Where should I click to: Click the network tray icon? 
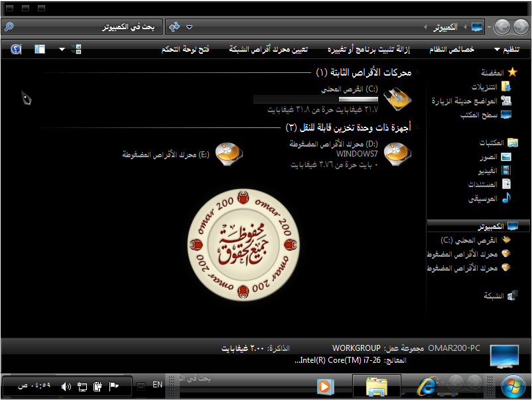click(x=82, y=387)
